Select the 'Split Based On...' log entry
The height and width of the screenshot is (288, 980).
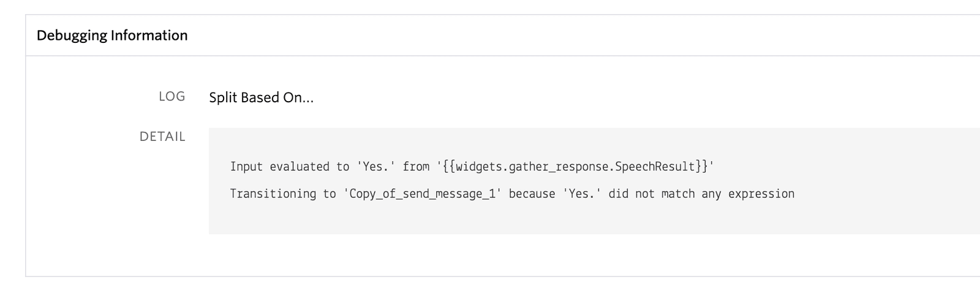click(x=261, y=97)
